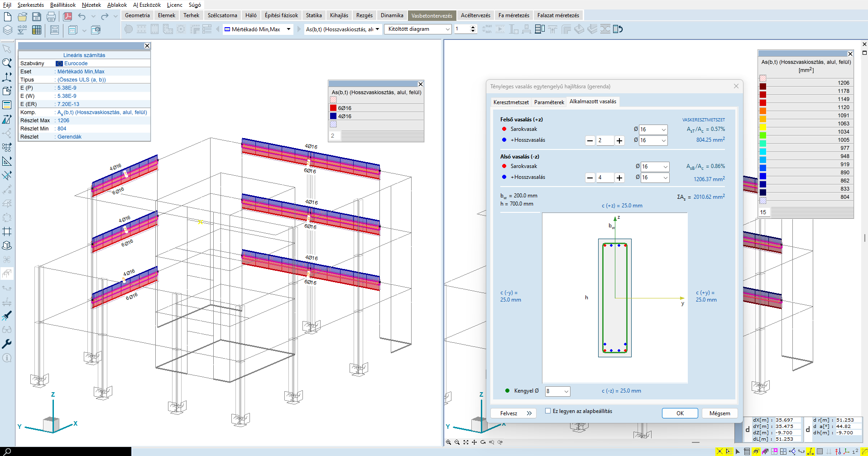The image size is (868, 456).
Task: Click the bottom +Hosszvasalás count field
Action: click(604, 178)
